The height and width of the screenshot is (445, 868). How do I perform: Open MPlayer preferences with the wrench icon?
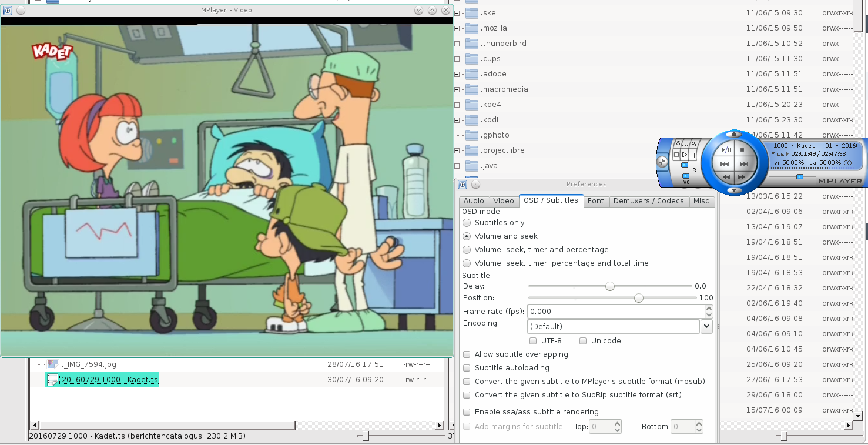662,162
